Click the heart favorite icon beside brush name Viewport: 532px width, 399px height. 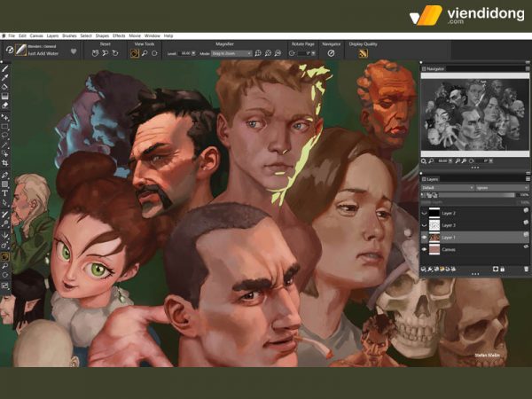(x=74, y=51)
